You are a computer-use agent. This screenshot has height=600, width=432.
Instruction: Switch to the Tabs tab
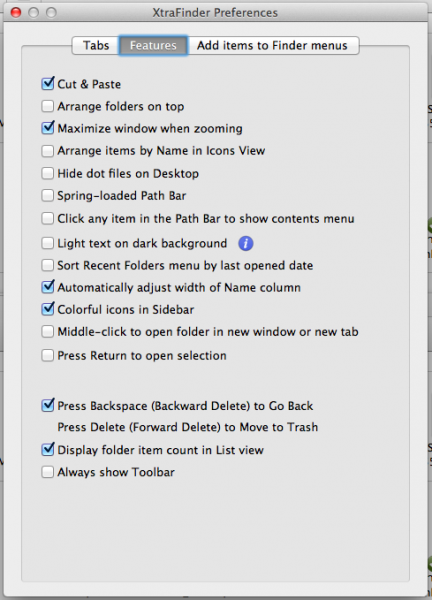click(x=96, y=46)
